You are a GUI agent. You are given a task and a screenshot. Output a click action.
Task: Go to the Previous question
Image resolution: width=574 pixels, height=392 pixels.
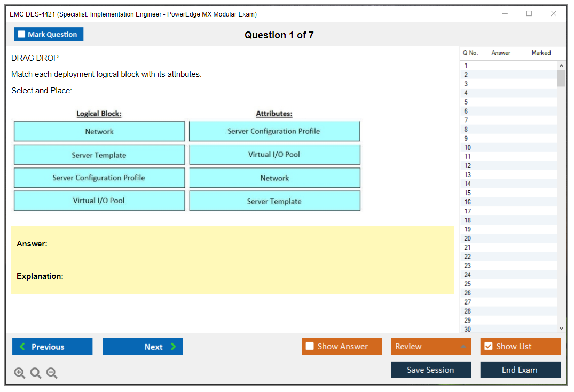click(52, 347)
